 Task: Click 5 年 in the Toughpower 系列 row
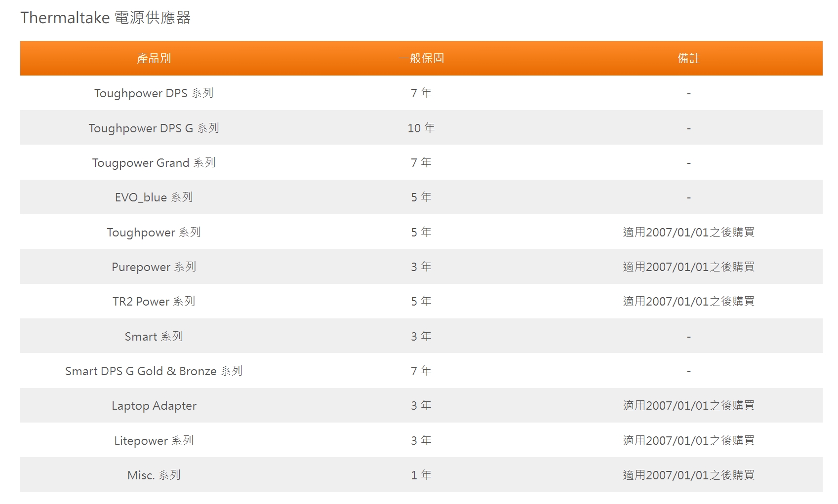[421, 232]
